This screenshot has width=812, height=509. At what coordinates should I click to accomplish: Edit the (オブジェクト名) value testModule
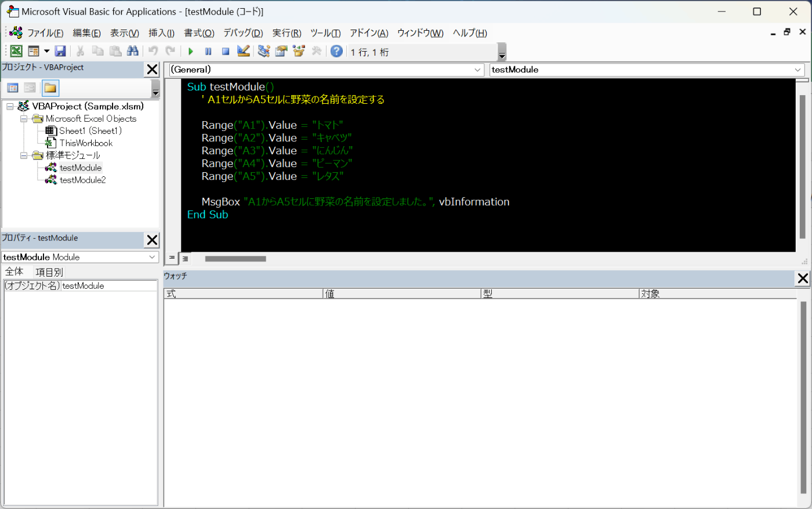coord(109,286)
